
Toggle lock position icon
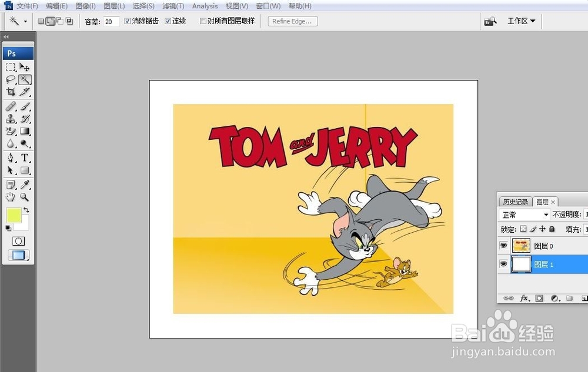(x=542, y=229)
